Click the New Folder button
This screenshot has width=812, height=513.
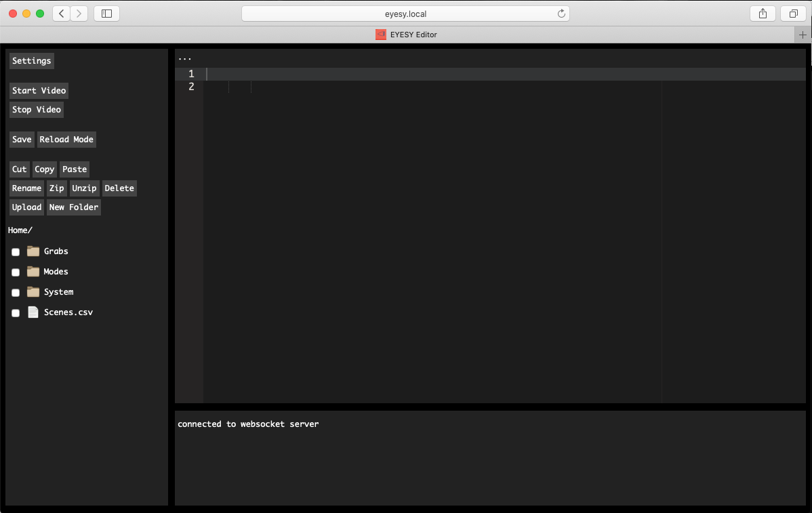[x=74, y=207]
